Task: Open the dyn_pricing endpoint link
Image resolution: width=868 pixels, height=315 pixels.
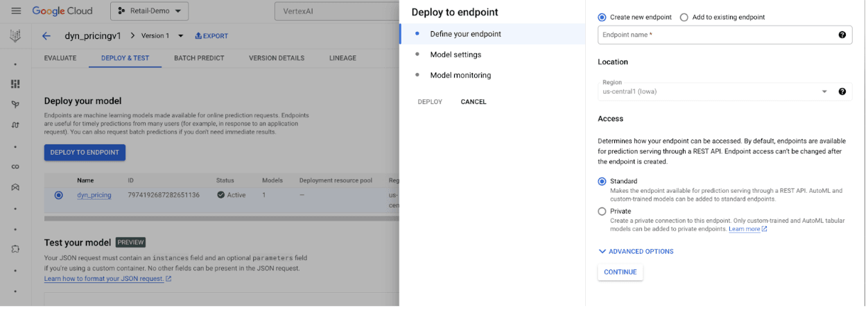Action: pyautogui.click(x=94, y=195)
